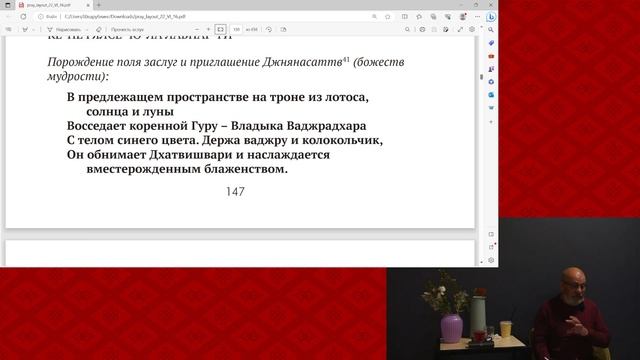The width and height of the screenshot is (640, 360).
Task: Enter PDF full screen mode
Action: pyautogui.click(x=460, y=29)
